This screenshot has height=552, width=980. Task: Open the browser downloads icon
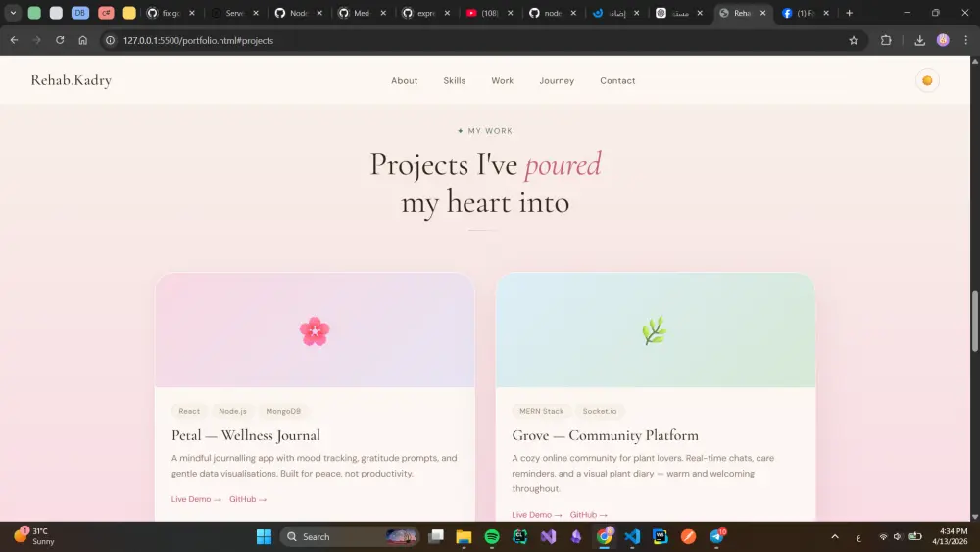[919, 40]
